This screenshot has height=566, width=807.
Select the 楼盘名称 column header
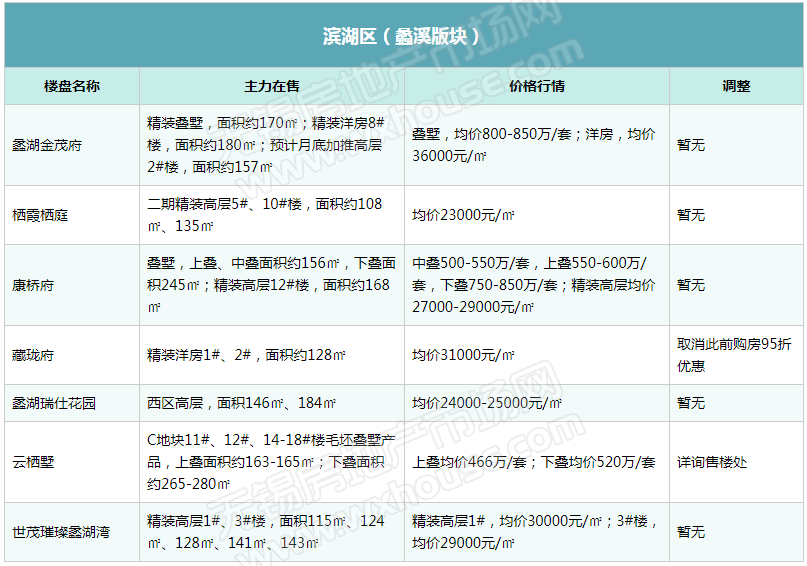coord(72,86)
